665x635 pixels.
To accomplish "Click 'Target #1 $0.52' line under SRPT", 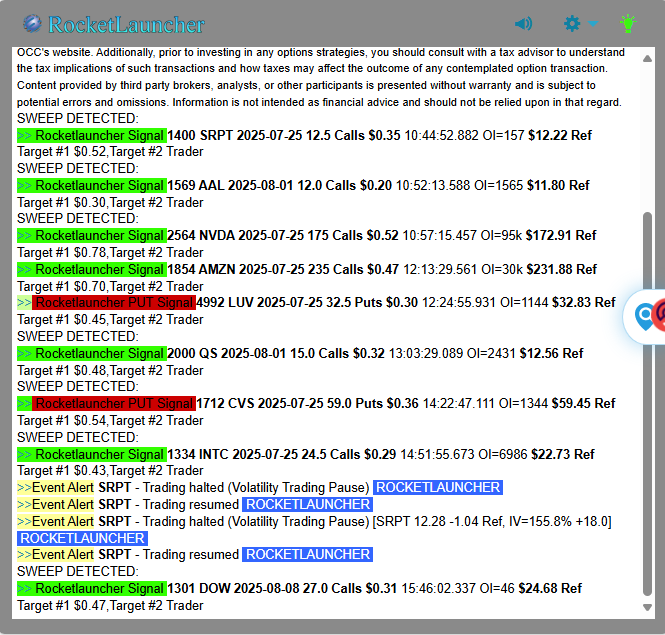I will (x=110, y=151).
